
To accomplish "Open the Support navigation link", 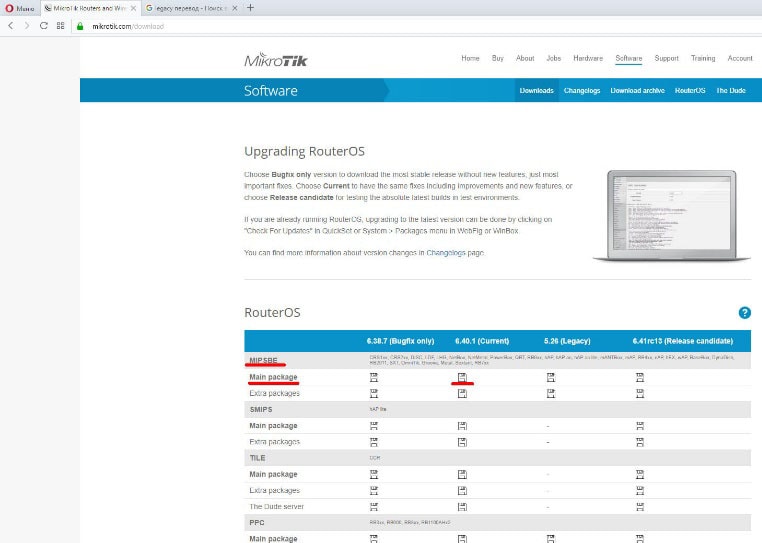I will (x=666, y=58).
